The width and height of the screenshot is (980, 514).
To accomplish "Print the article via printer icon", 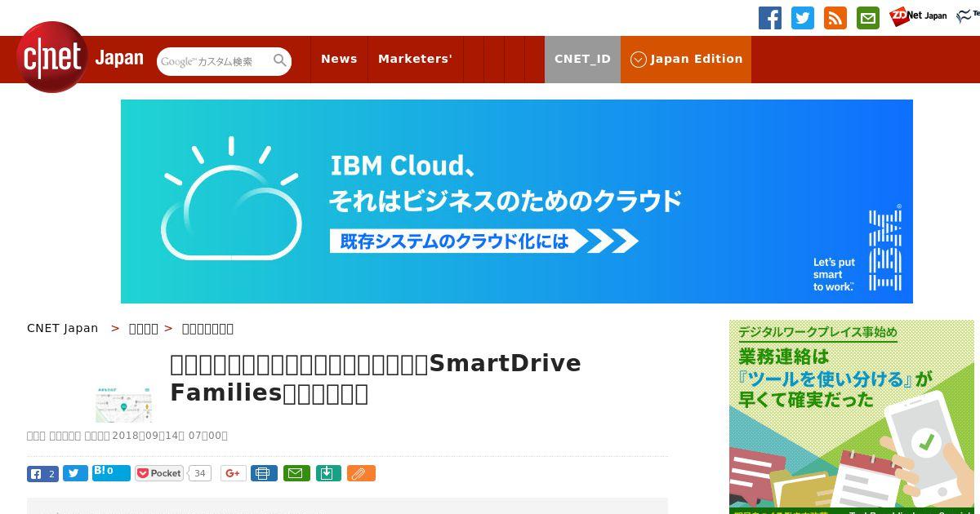I will 264,473.
